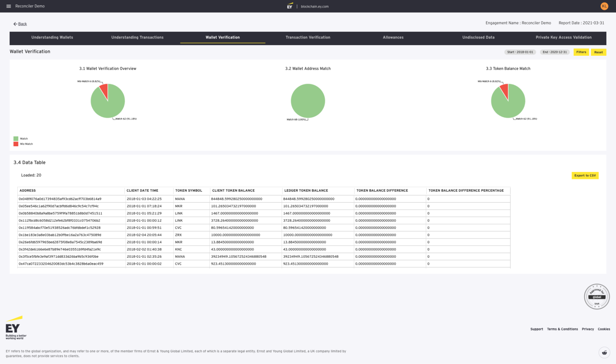Open the Start 2018-01-01 date chip

pyautogui.click(x=520, y=52)
